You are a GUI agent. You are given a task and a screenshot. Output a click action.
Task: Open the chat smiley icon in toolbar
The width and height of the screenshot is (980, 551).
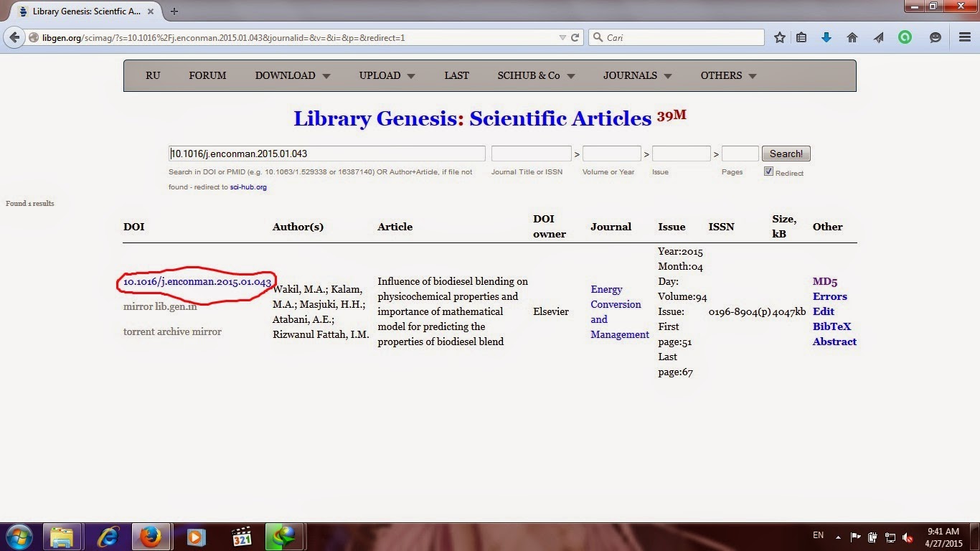[935, 37]
